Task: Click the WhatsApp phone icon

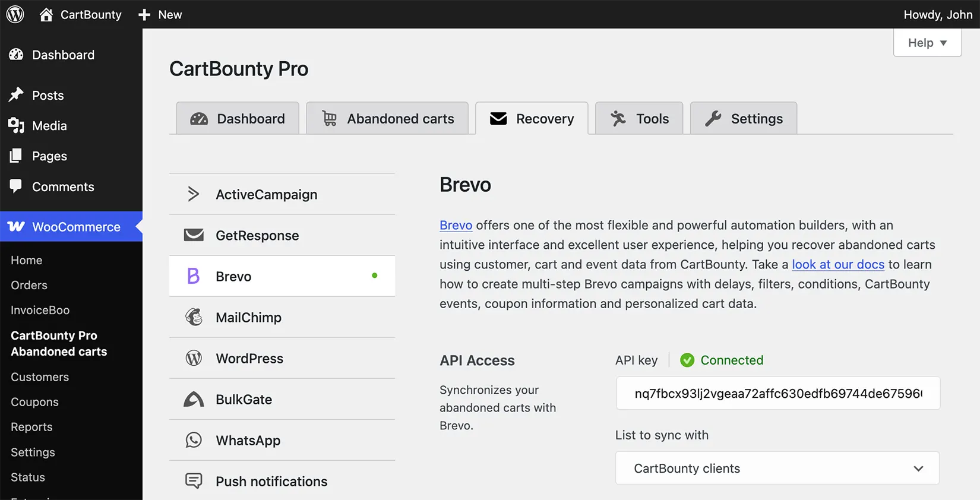Action: tap(194, 440)
